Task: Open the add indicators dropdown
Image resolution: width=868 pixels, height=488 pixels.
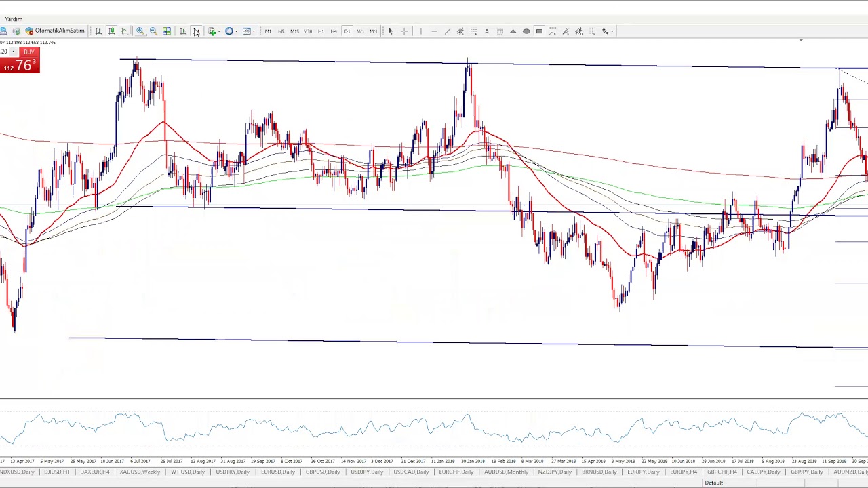Action: click(218, 31)
